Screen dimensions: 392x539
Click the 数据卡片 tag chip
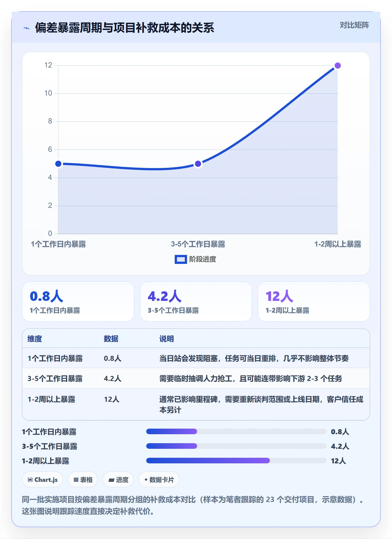coord(159,480)
